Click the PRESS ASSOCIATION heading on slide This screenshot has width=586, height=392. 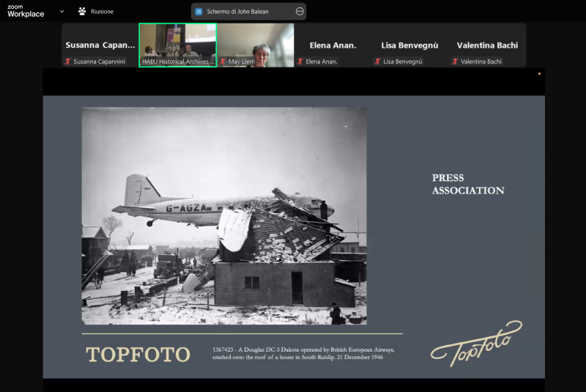(x=468, y=184)
